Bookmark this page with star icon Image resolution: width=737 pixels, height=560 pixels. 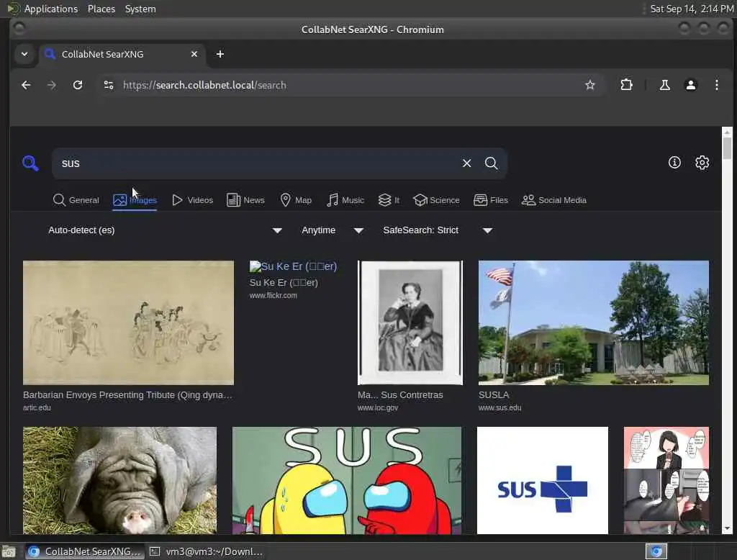[x=590, y=85]
